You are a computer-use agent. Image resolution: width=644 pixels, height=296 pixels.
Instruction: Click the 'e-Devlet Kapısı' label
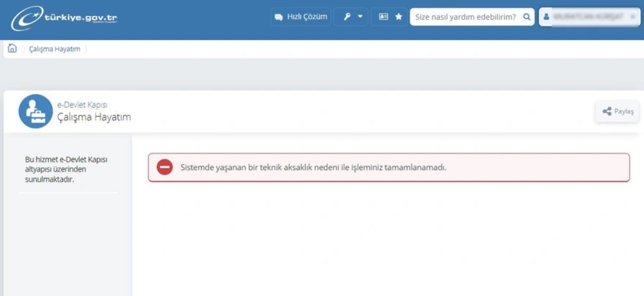click(83, 105)
